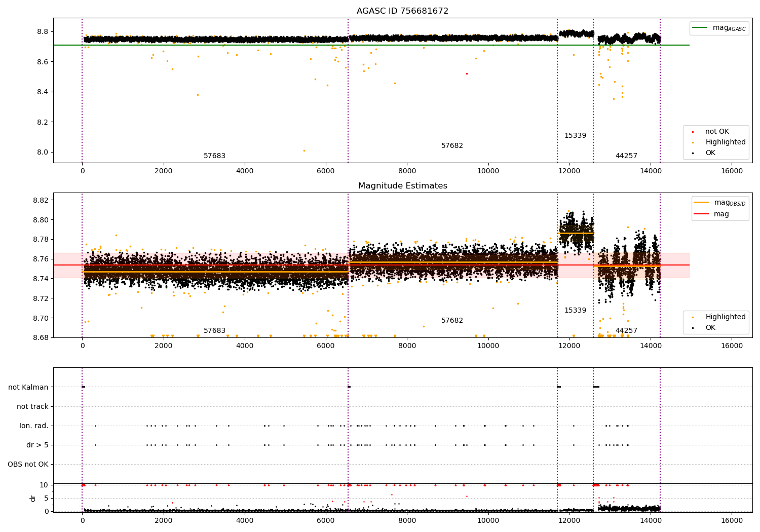The width and height of the screenshot is (760, 532).
Task: Click "not OK" legend entry in top plot
Action: tap(717, 131)
